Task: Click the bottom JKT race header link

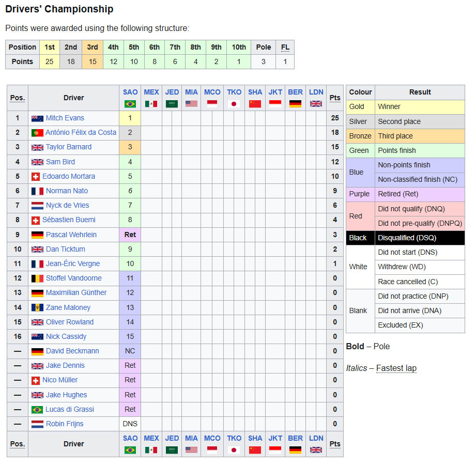Action: coord(275,439)
